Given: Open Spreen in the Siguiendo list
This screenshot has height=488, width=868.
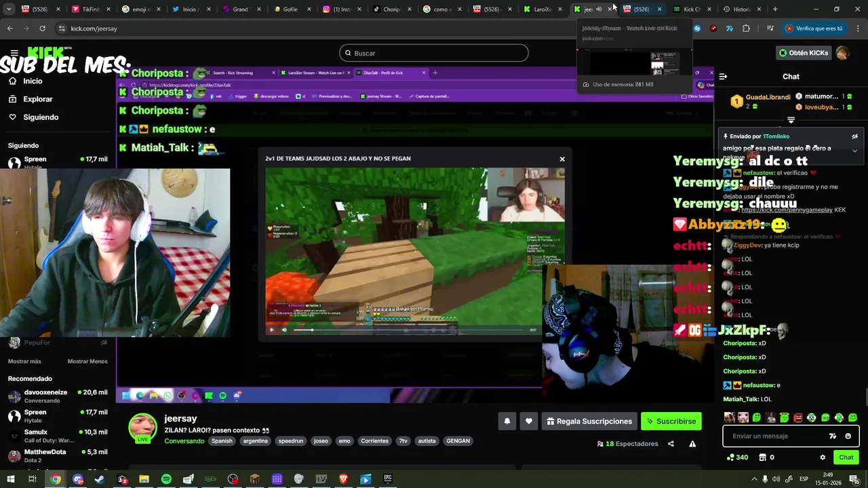Looking at the screenshot, I should click(x=58, y=162).
